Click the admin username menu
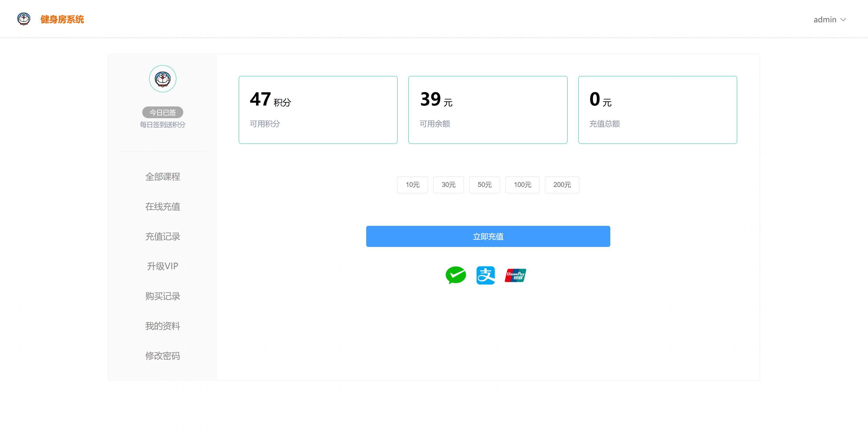The width and height of the screenshot is (868, 442). (x=825, y=20)
